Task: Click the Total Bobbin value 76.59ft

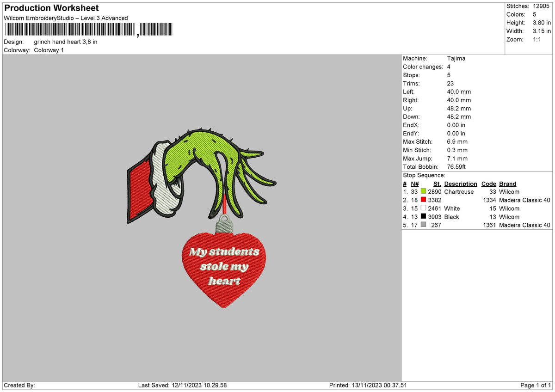Action: (457, 167)
